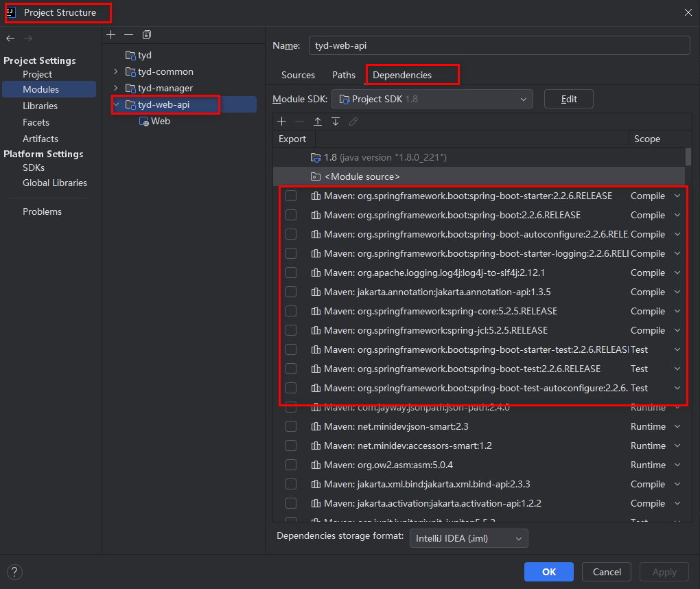This screenshot has width=700, height=589.
Task: Switch to the Paths tab
Action: tap(344, 75)
